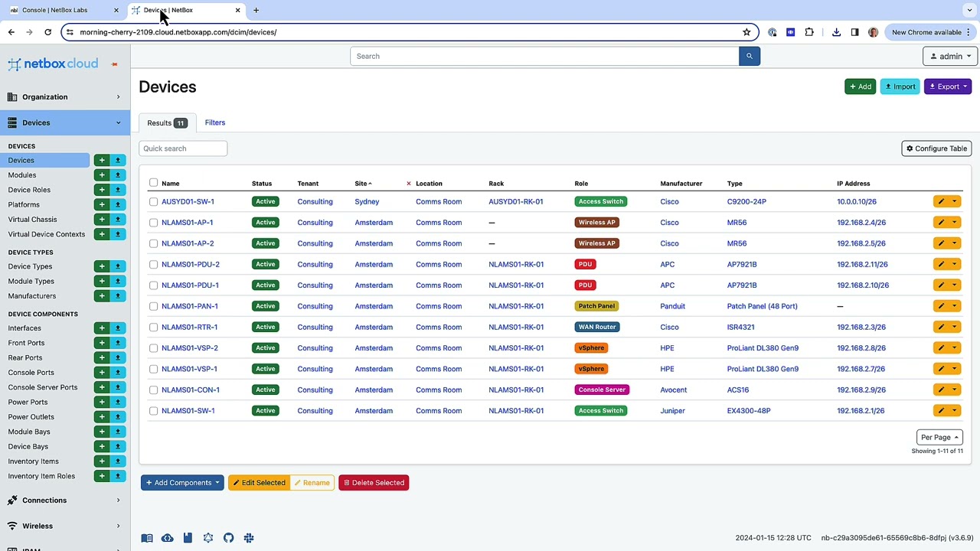Click the blue search magnifier button
This screenshot has height=551, width=980.
(x=749, y=56)
